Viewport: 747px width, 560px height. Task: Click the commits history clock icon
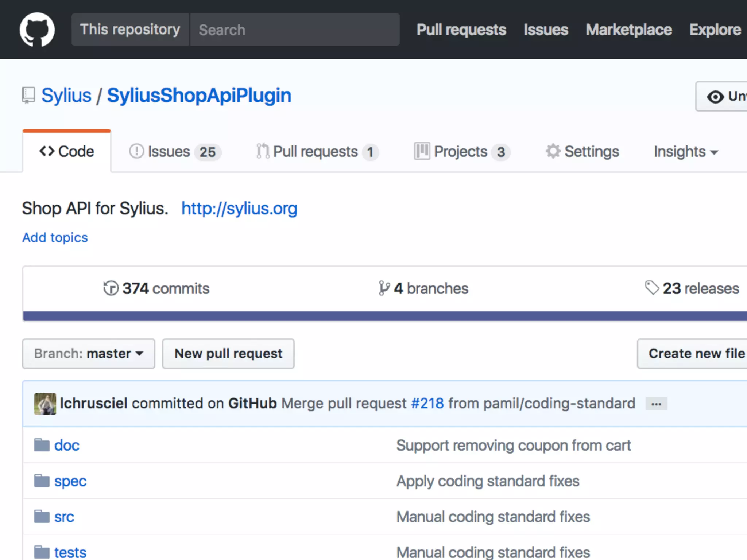111,288
